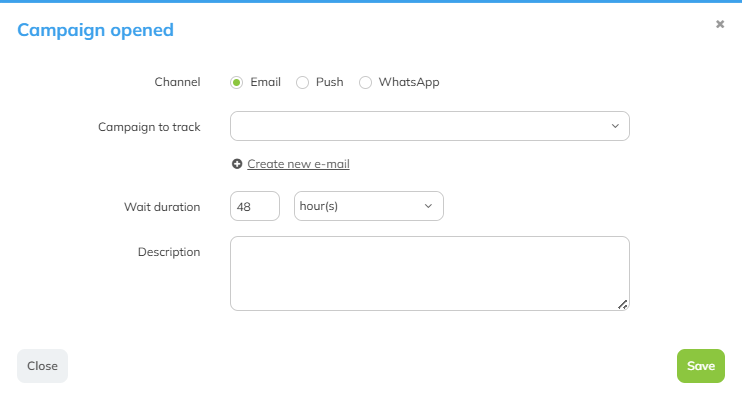This screenshot has width=742, height=398.
Task: Open the hour(s) unit dropdown
Action: tap(369, 206)
